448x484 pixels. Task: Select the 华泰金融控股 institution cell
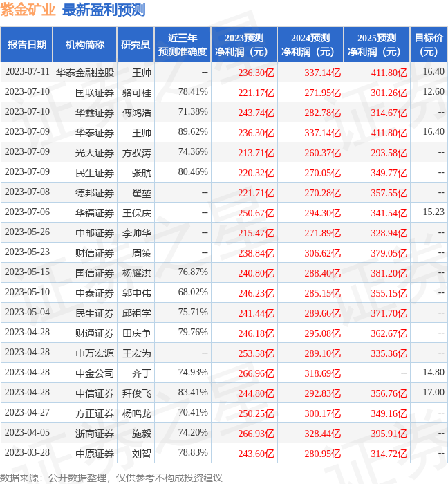[x=85, y=73]
